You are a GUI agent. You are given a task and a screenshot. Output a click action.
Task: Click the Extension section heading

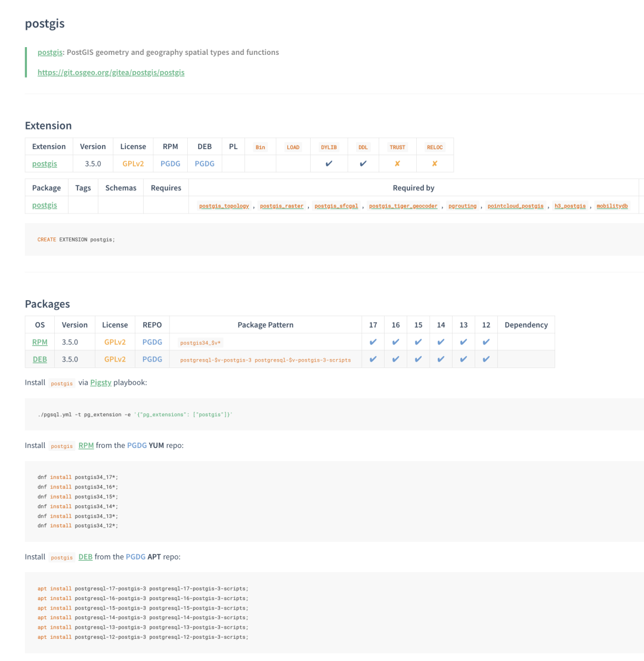48,126
